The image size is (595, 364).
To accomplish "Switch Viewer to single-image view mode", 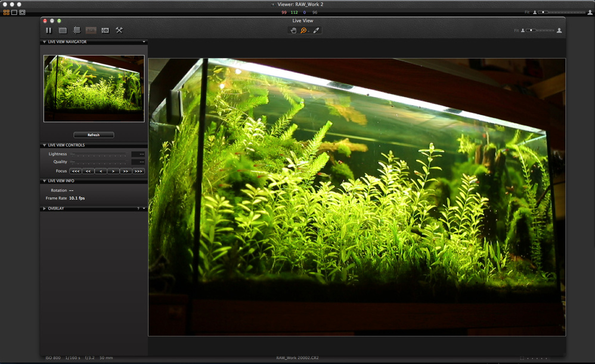I will point(14,13).
